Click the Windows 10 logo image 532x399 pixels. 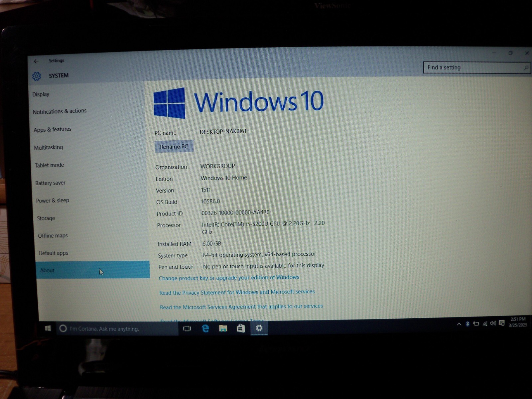(x=238, y=102)
